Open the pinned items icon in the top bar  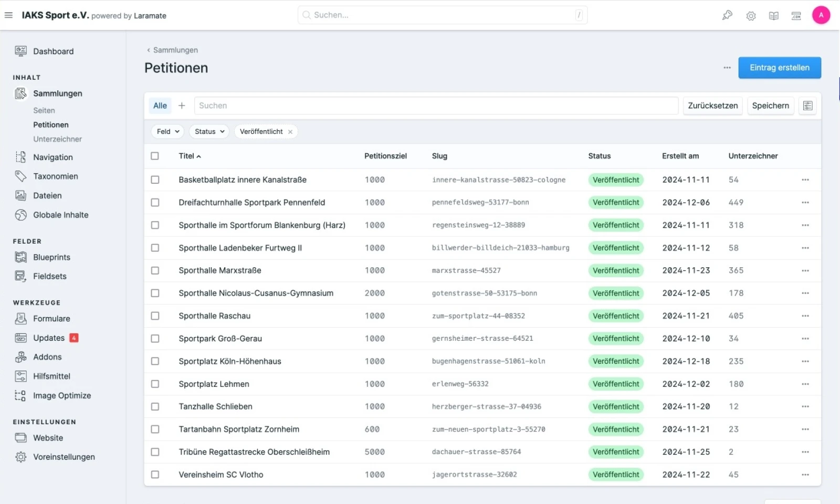[727, 15]
